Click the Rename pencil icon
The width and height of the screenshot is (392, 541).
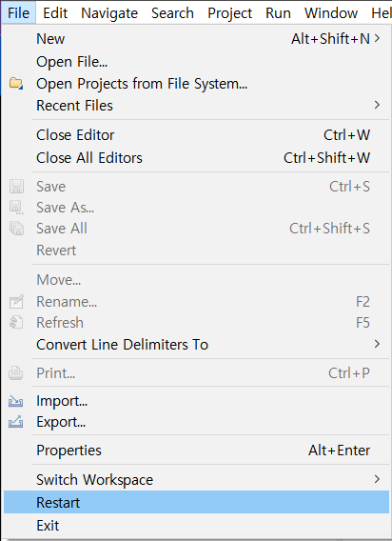(16, 302)
